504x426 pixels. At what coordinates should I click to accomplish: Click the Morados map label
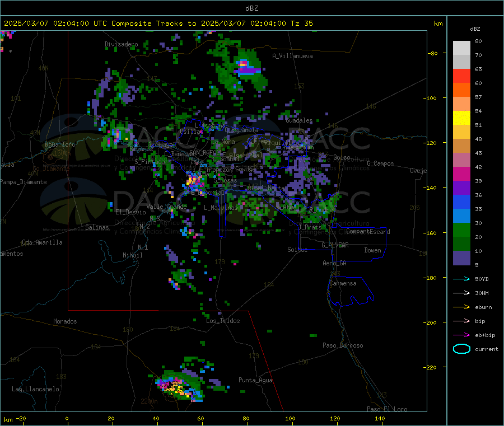pyautogui.click(x=65, y=321)
